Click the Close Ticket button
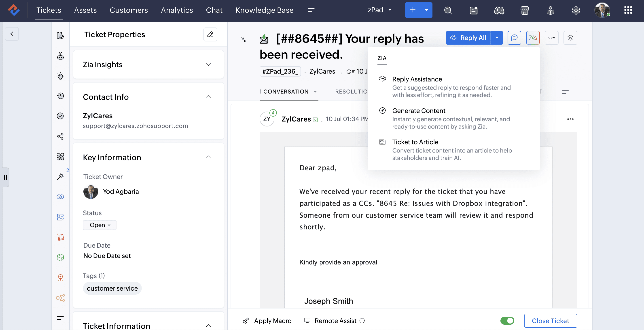The height and width of the screenshot is (330, 644). click(551, 321)
